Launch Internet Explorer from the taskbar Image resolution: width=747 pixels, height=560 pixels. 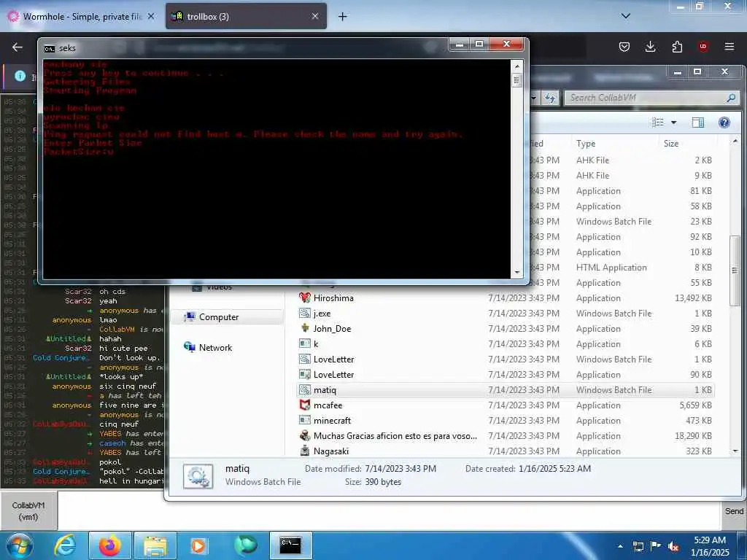65,545
